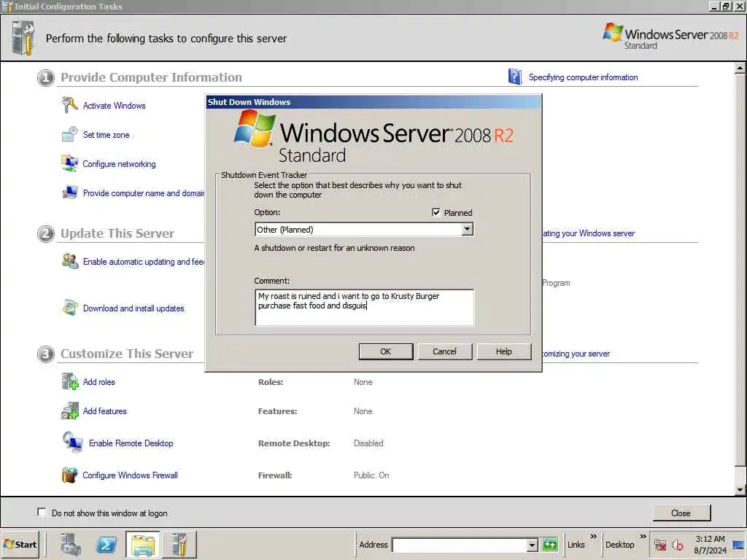Click the help book icon beside Specifying computer information

point(514,77)
